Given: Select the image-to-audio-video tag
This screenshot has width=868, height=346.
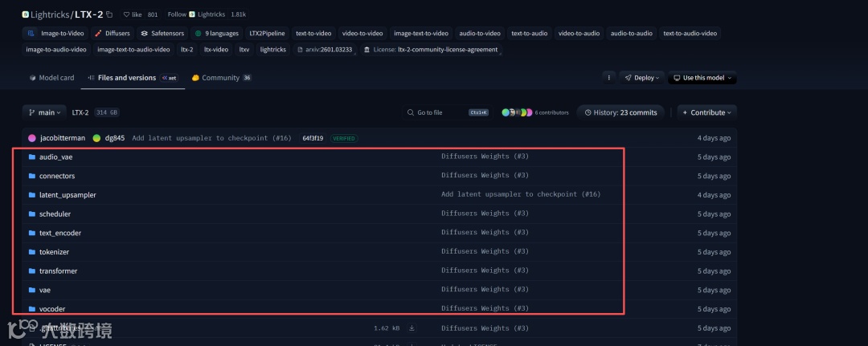Looking at the screenshot, I should click(56, 50).
